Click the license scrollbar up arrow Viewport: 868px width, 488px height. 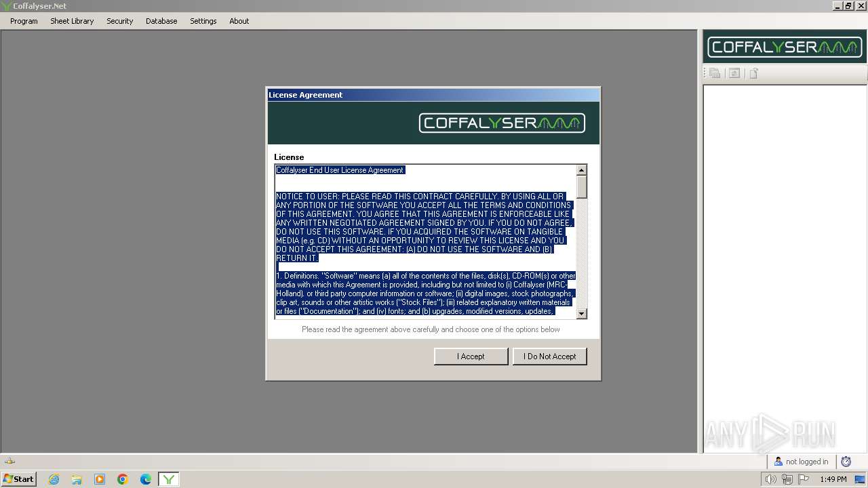pos(581,170)
